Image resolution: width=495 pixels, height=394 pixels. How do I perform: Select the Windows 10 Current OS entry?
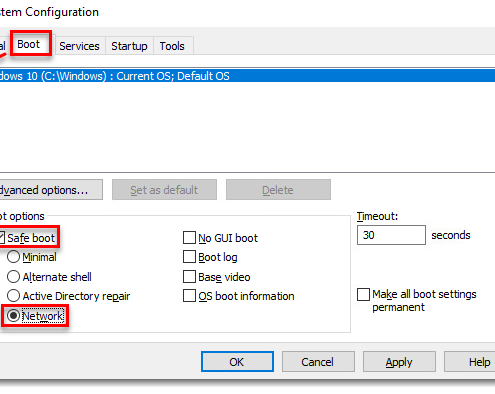(247, 76)
